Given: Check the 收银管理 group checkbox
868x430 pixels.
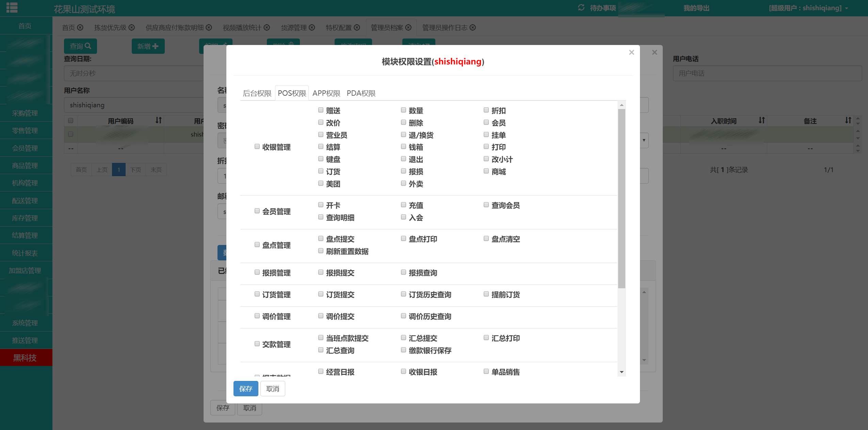Looking at the screenshot, I should [x=257, y=147].
